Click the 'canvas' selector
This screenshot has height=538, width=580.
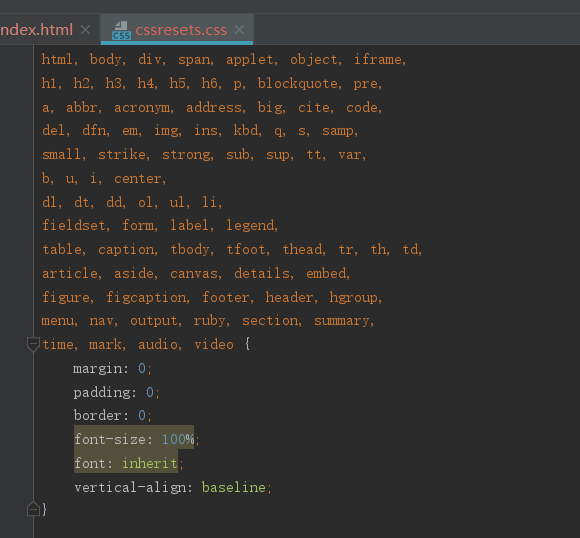point(194,274)
